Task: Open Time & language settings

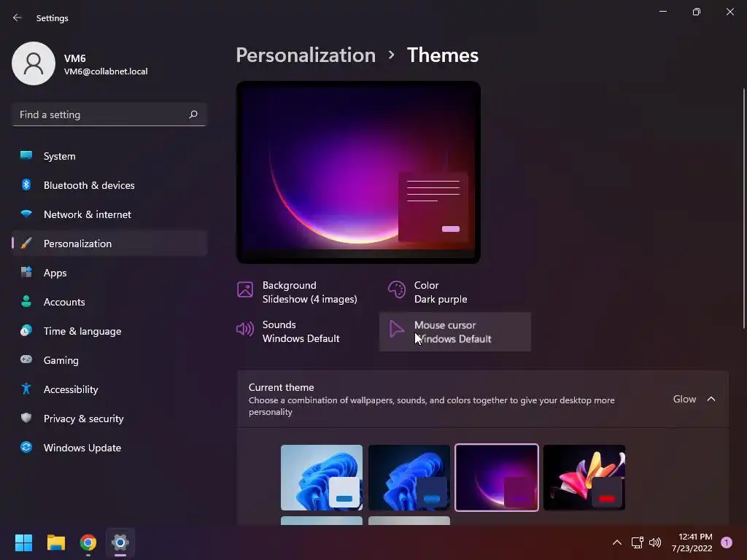Action: 109,330
